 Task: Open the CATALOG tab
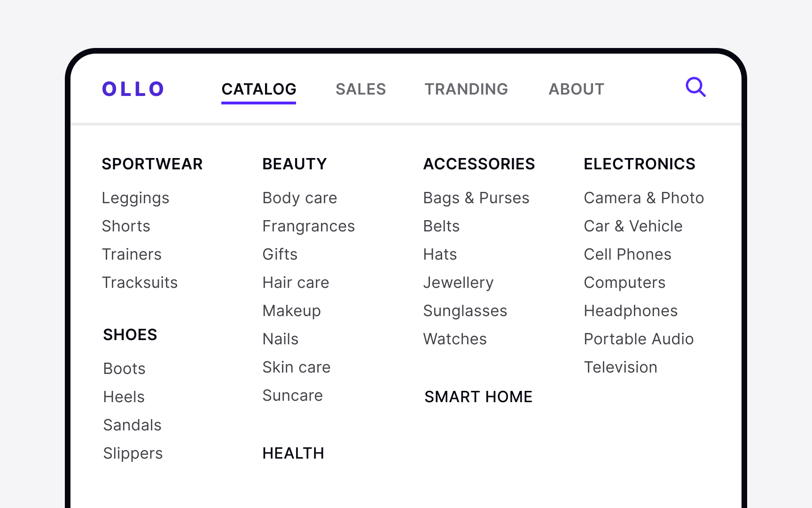pos(259,89)
